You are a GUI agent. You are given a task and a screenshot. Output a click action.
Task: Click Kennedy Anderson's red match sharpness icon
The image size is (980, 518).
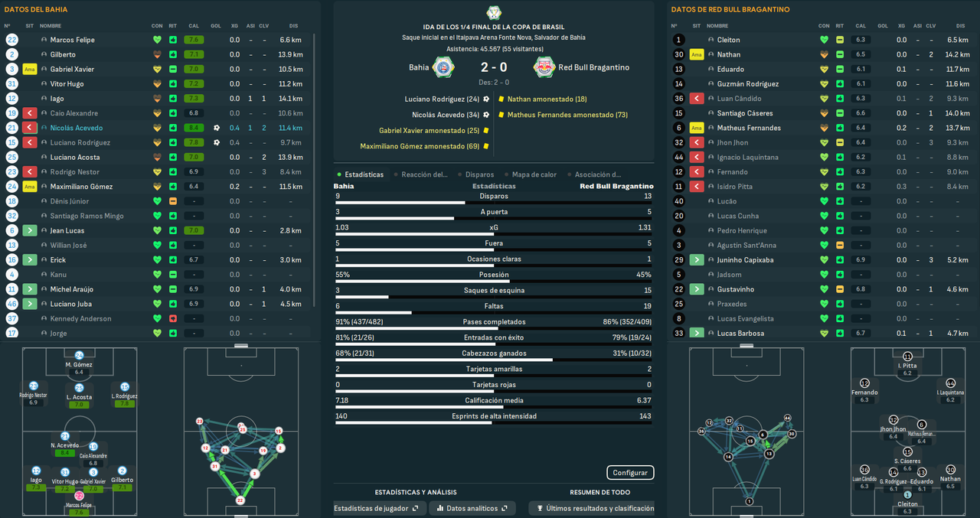pos(174,318)
